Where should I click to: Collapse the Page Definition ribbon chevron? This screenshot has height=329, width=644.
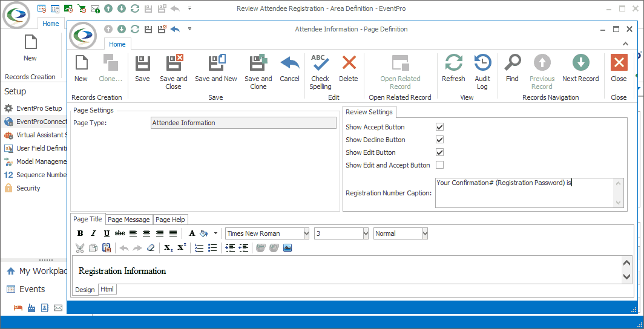point(625,44)
